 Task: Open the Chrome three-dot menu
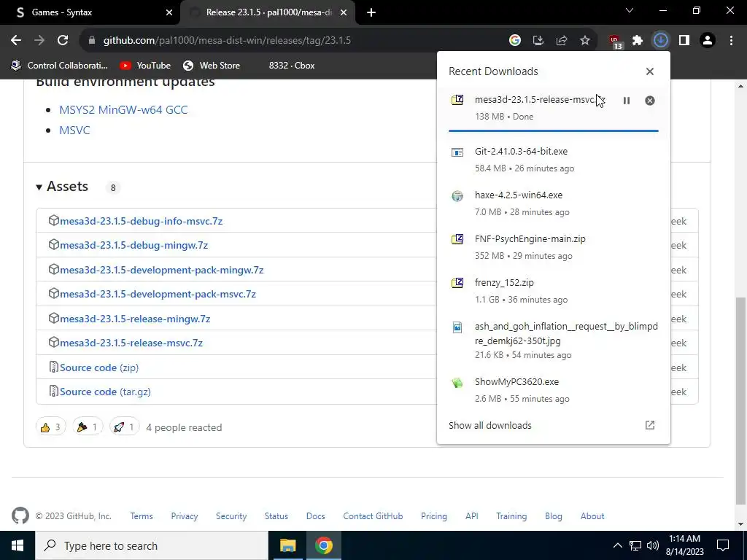coord(731,41)
